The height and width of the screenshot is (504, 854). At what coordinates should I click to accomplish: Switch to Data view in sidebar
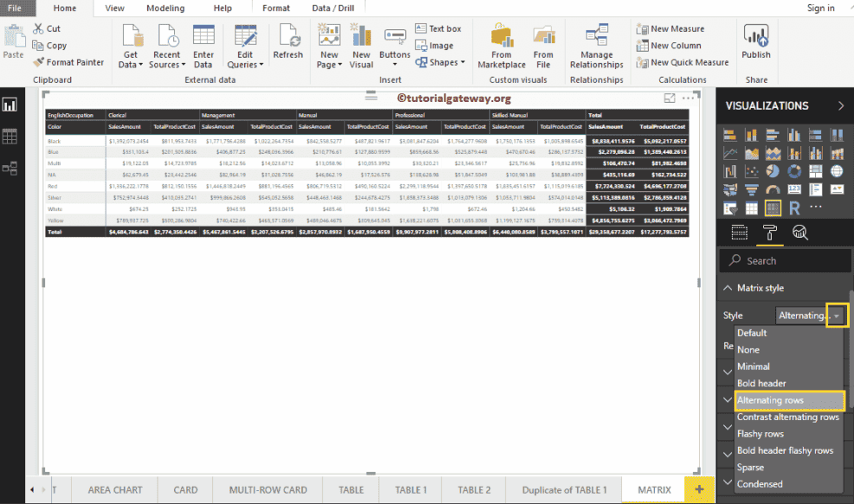[x=10, y=135]
